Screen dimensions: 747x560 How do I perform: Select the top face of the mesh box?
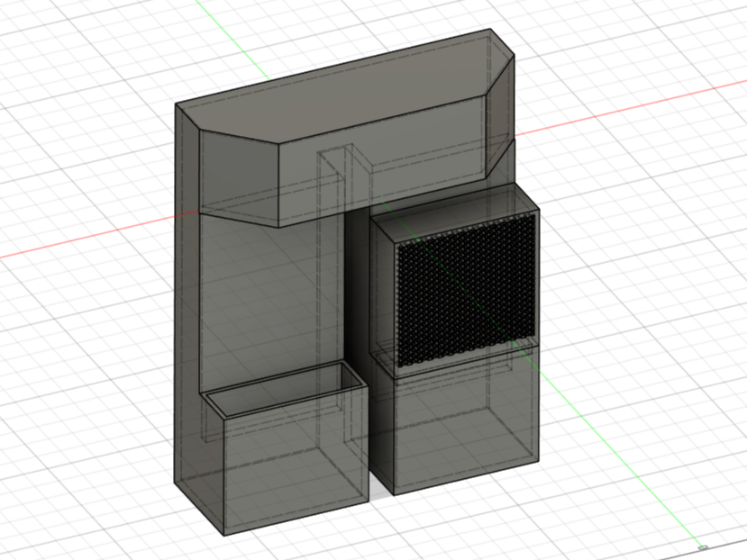455,212
